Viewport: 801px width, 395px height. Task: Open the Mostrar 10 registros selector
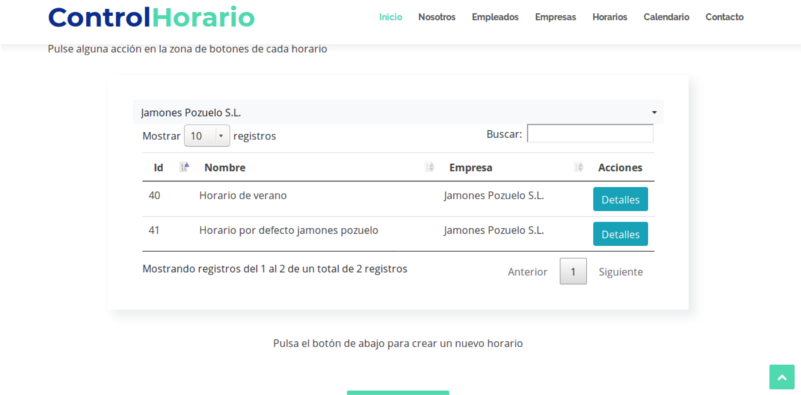[x=207, y=136]
